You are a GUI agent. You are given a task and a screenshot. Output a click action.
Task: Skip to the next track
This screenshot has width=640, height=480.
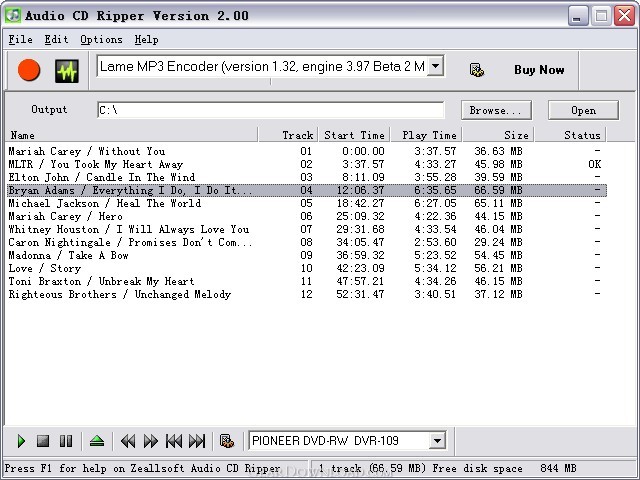pyautogui.click(x=197, y=441)
